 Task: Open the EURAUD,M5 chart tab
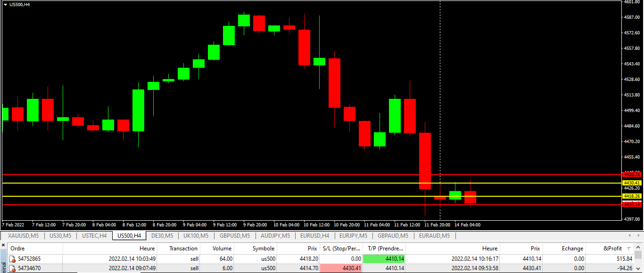pos(434,235)
